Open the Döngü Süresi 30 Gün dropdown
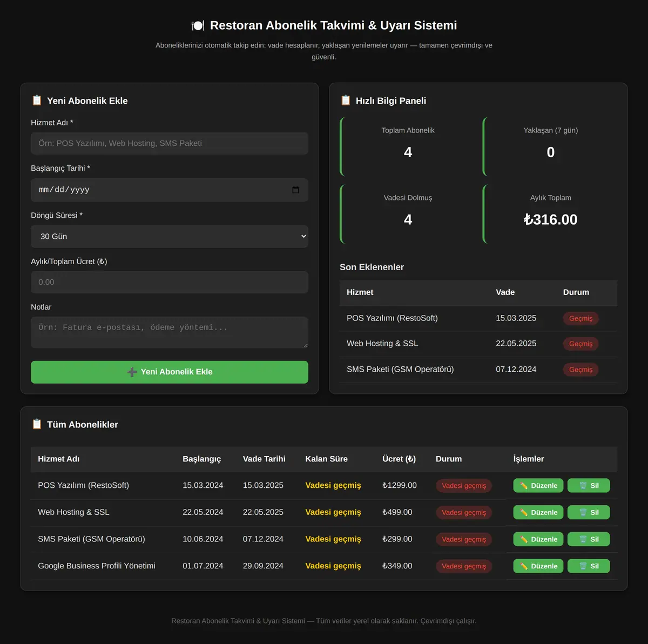 tap(170, 236)
